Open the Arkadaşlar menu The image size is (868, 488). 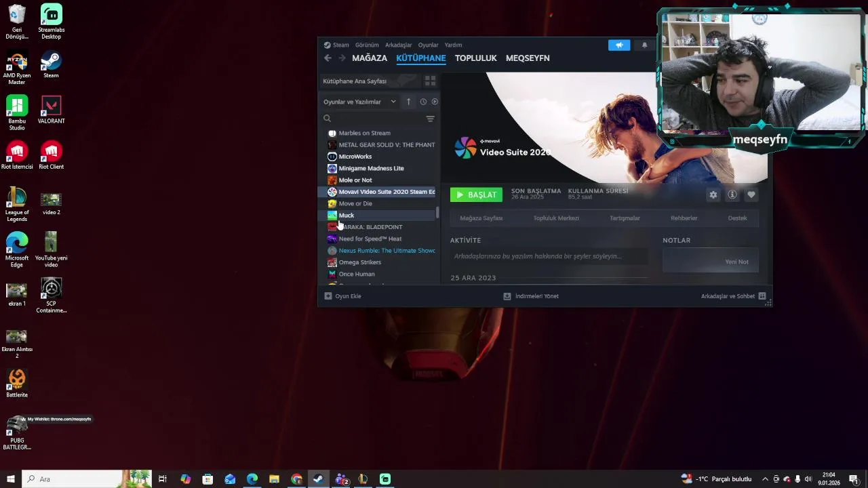(399, 45)
